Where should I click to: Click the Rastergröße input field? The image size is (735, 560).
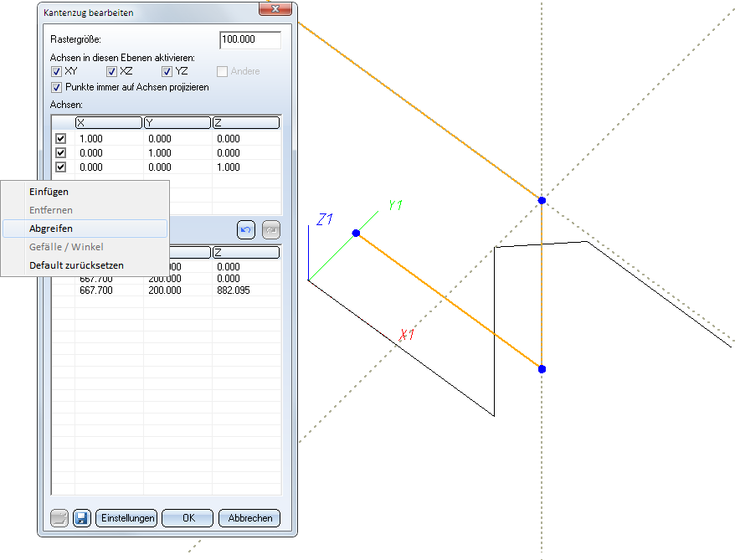pyautogui.click(x=249, y=40)
